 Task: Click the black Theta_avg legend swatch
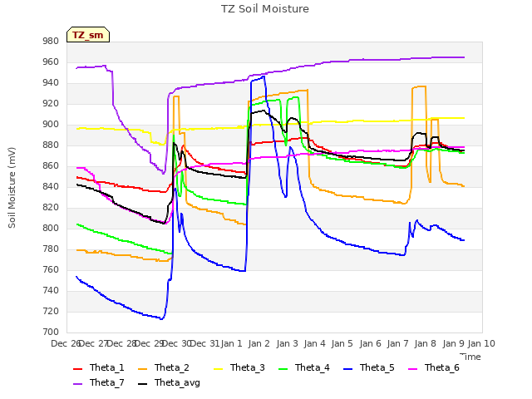point(143,384)
